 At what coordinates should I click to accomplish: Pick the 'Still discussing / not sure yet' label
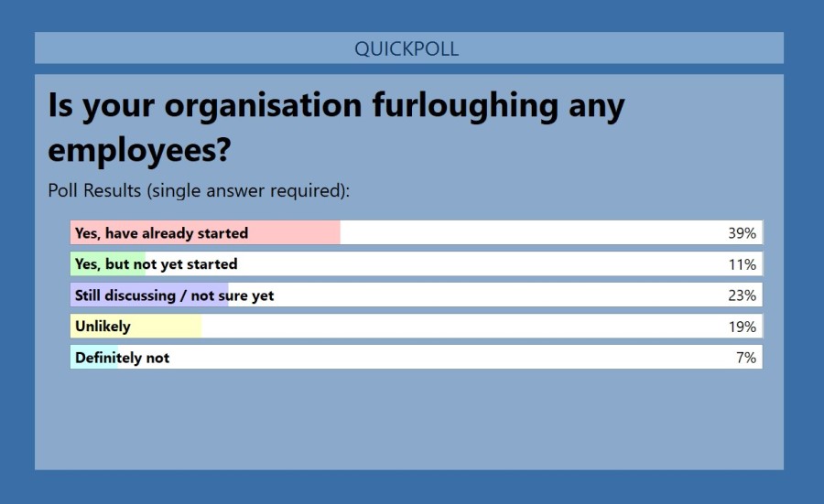[174, 295]
